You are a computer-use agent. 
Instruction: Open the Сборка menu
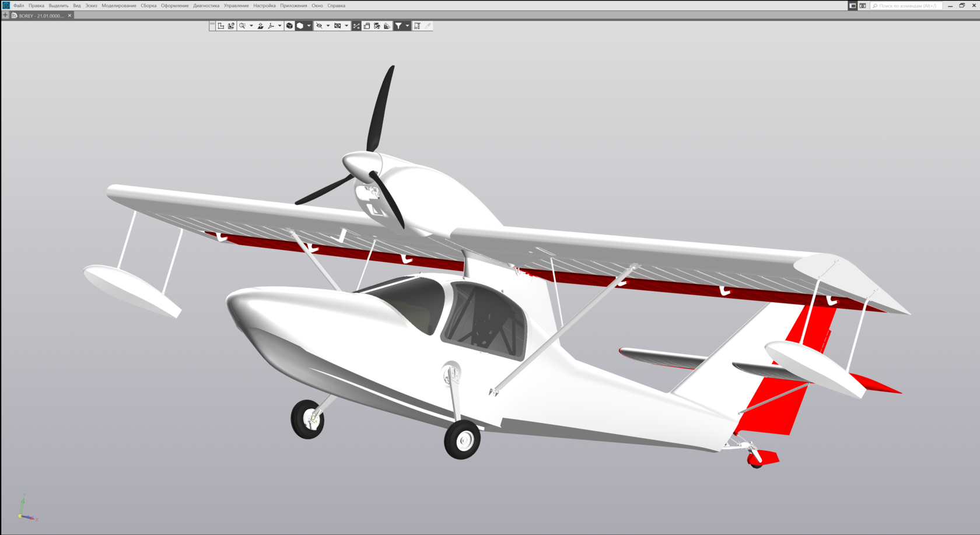point(148,6)
